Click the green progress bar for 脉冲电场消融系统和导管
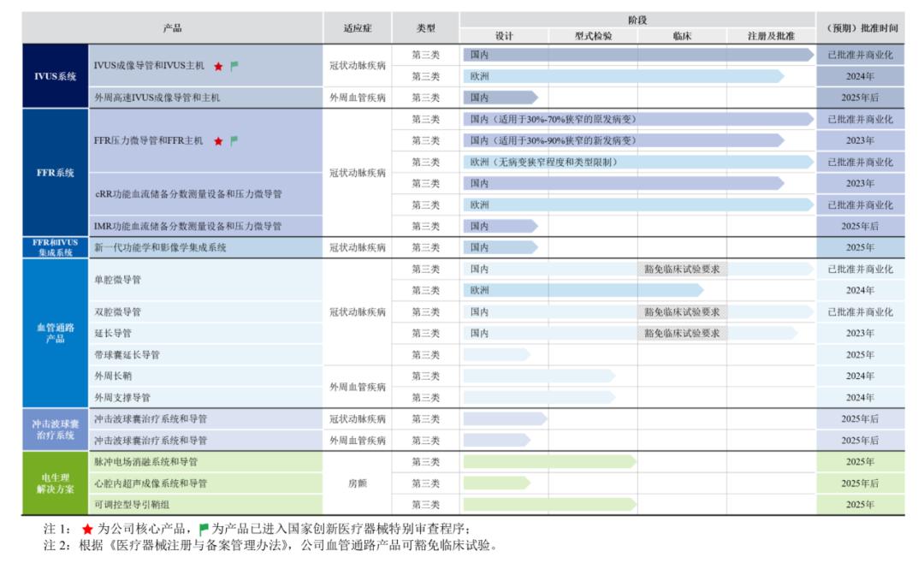924x563 pixels. pos(549,462)
